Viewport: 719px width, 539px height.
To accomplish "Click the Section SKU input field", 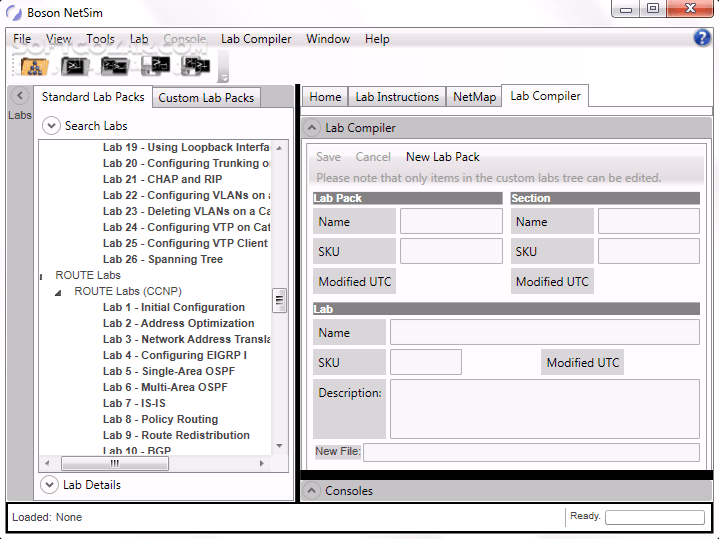I will pos(649,251).
